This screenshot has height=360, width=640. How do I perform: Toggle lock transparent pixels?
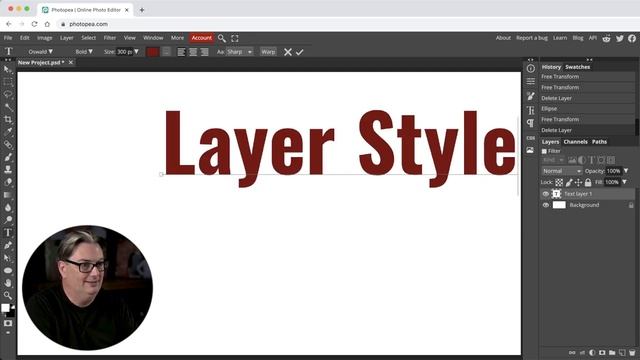click(559, 182)
